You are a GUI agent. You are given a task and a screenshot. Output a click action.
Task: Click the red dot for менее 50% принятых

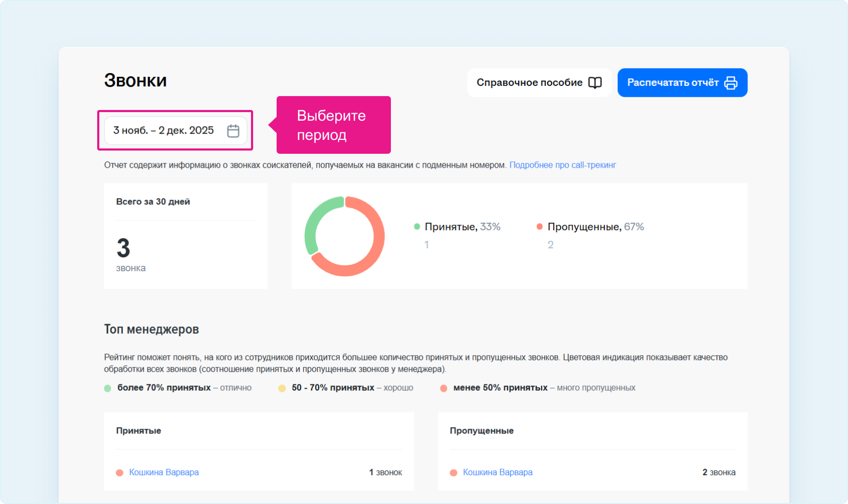(443, 388)
